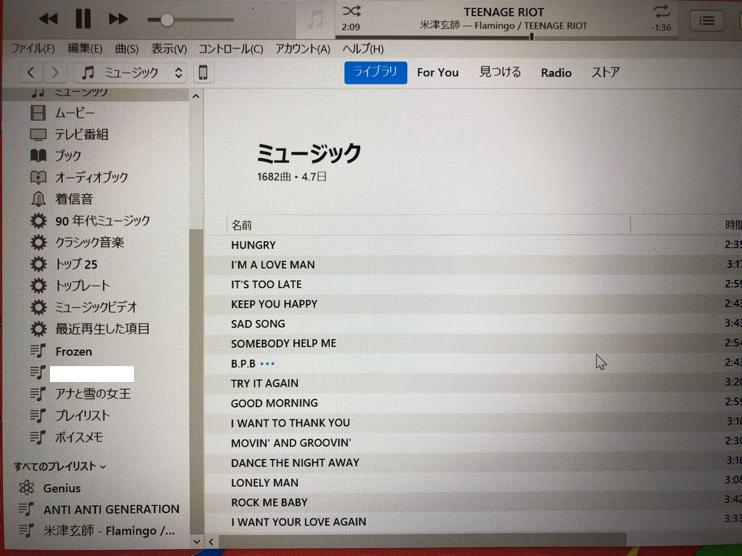Switch to the ストア tab

[605, 72]
